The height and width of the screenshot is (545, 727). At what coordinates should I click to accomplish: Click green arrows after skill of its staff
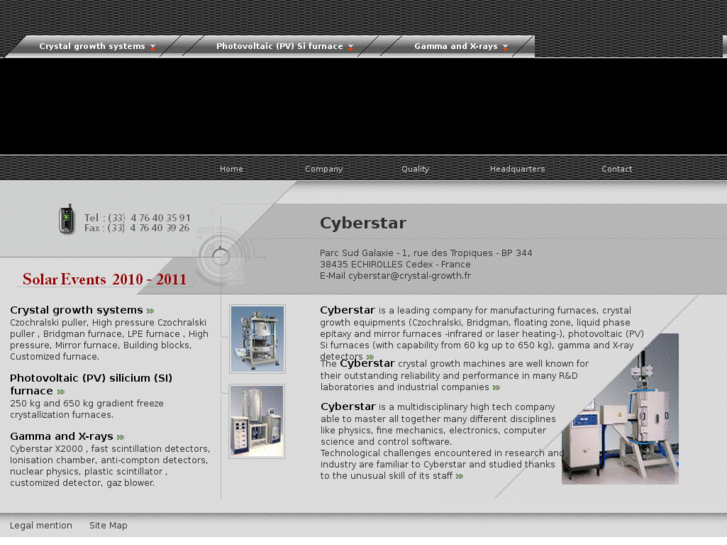[459, 476]
